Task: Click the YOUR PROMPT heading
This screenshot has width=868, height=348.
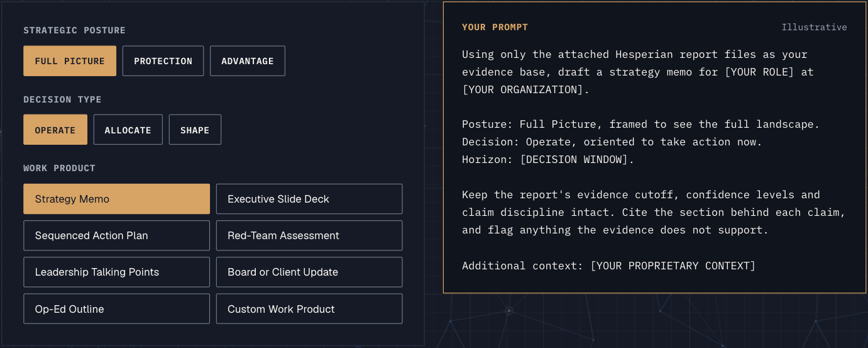Action: (495, 27)
